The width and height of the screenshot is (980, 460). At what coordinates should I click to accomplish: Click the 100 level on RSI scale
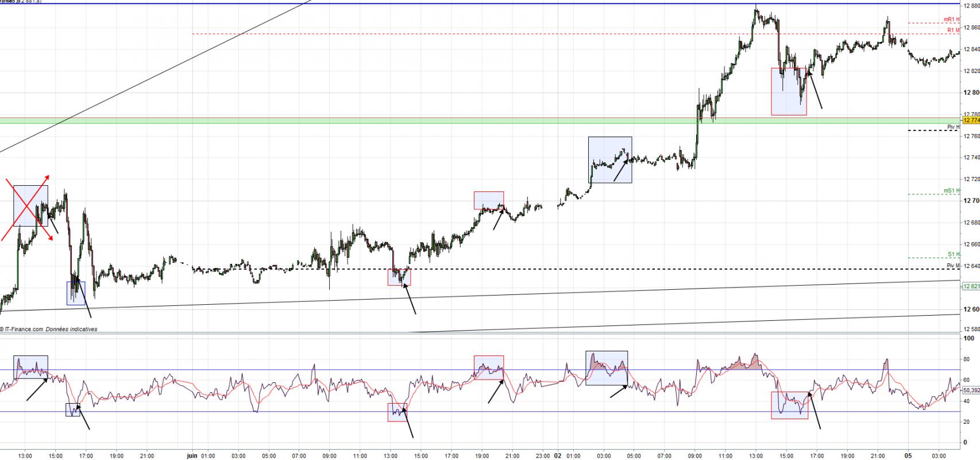(969, 338)
